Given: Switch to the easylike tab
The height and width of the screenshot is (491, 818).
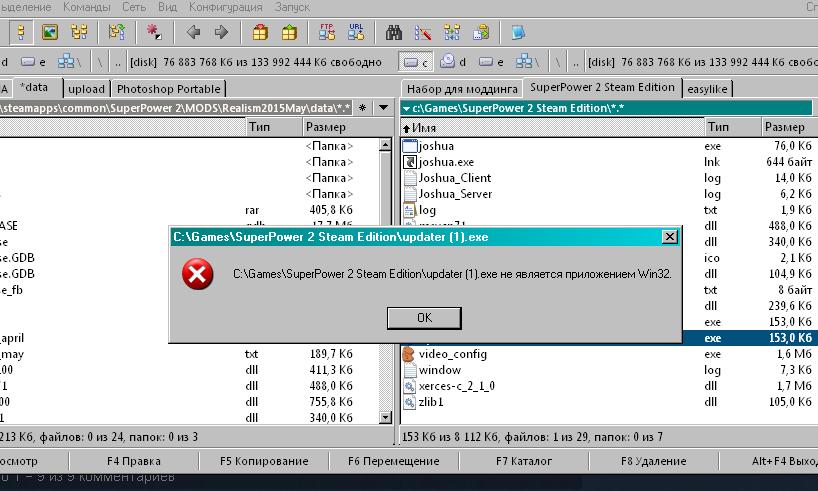Looking at the screenshot, I should click(707, 89).
